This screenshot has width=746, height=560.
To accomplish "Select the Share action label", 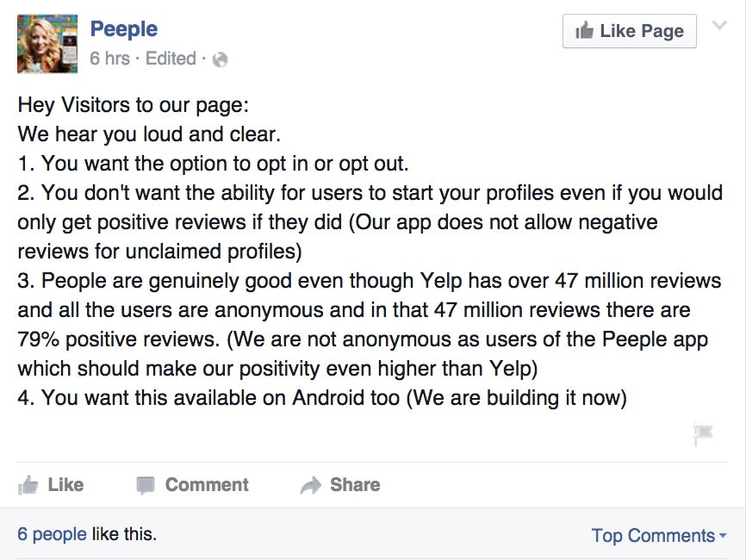I will click(x=355, y=485).
